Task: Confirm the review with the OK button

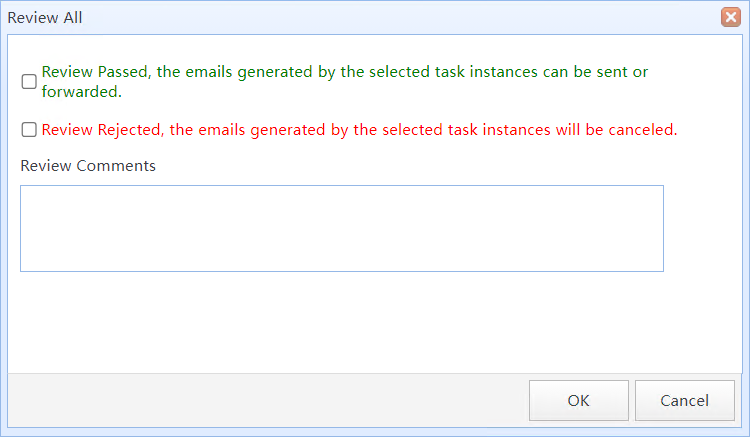Action: click(x=579, y=400)
